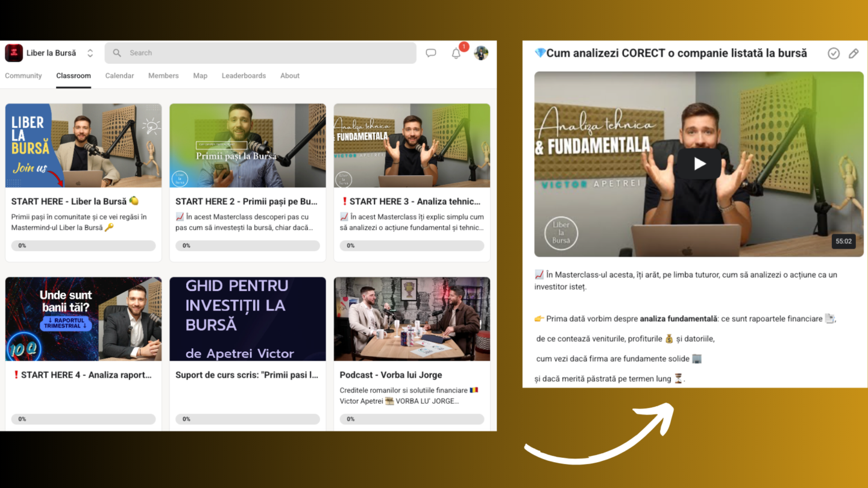Open START HERE 2 - Primii pași course title
Screen dimensions: 868x488
pyautogui.click(x=247, y=202)
